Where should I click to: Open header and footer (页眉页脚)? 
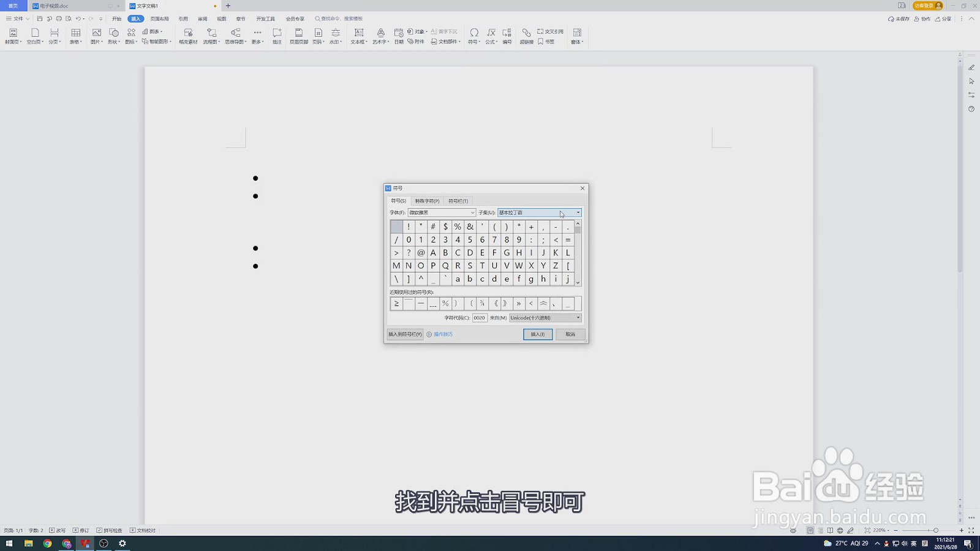pyautogui.click(x=299, y=36)
